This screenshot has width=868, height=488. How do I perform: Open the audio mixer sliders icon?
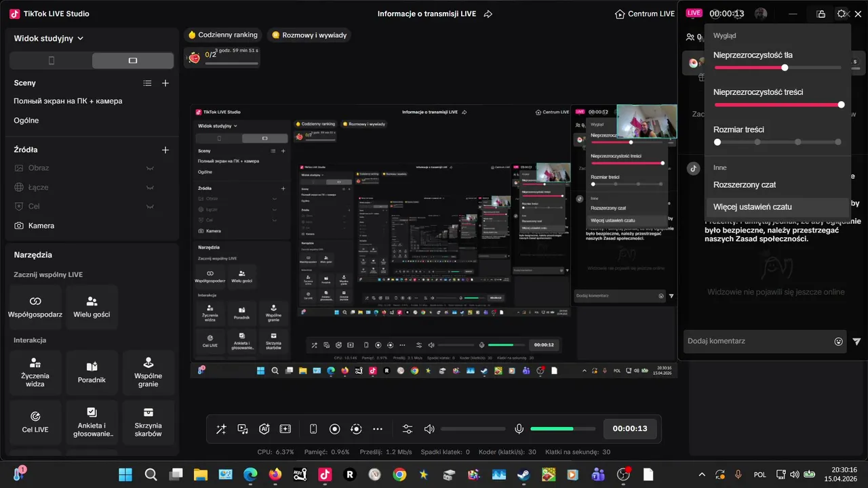tap(407, 429)
